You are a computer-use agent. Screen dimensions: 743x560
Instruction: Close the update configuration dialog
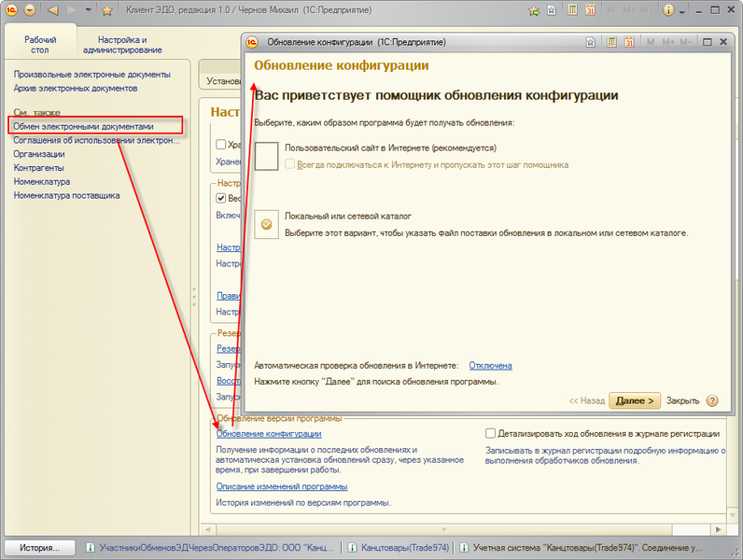(x=723, y=42)
